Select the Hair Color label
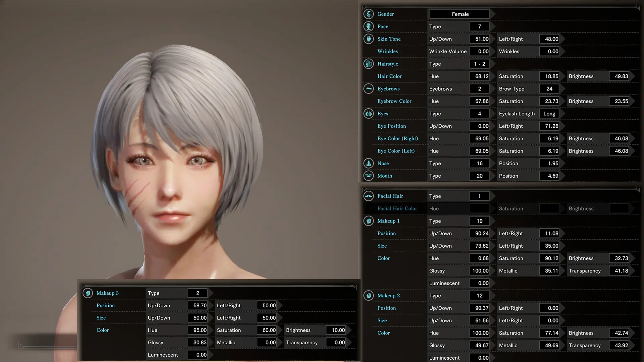Screen dimensions: 644x362 point(389,76)
